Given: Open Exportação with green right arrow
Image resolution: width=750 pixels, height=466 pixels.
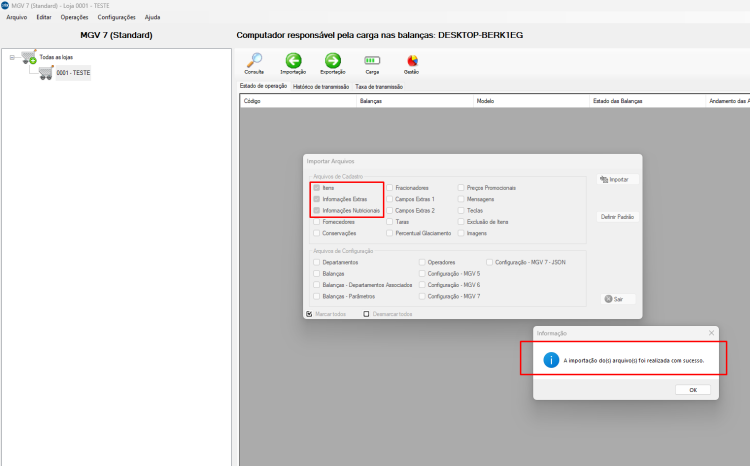Looking at the screenshot, I should tap(333, 63).
